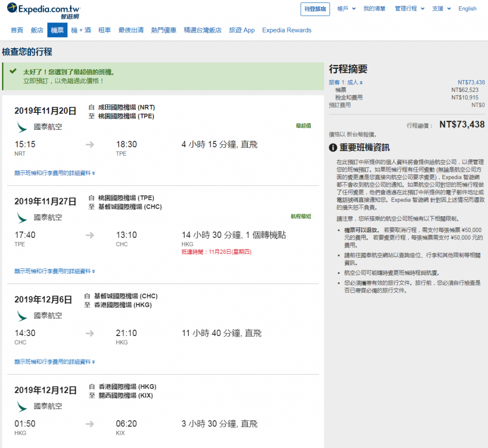
Task: Open 精選台灣飯店 tab
Action: [x=203, y=30]
